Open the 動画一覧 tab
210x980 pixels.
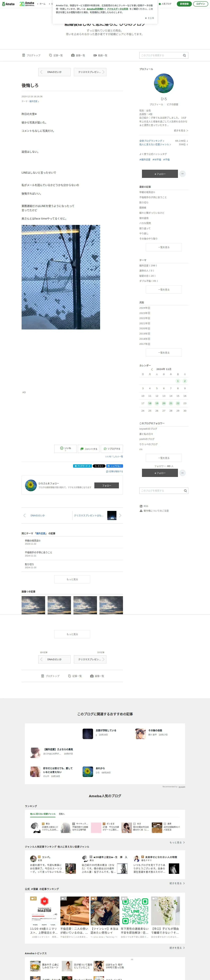[x=100, y=56]
